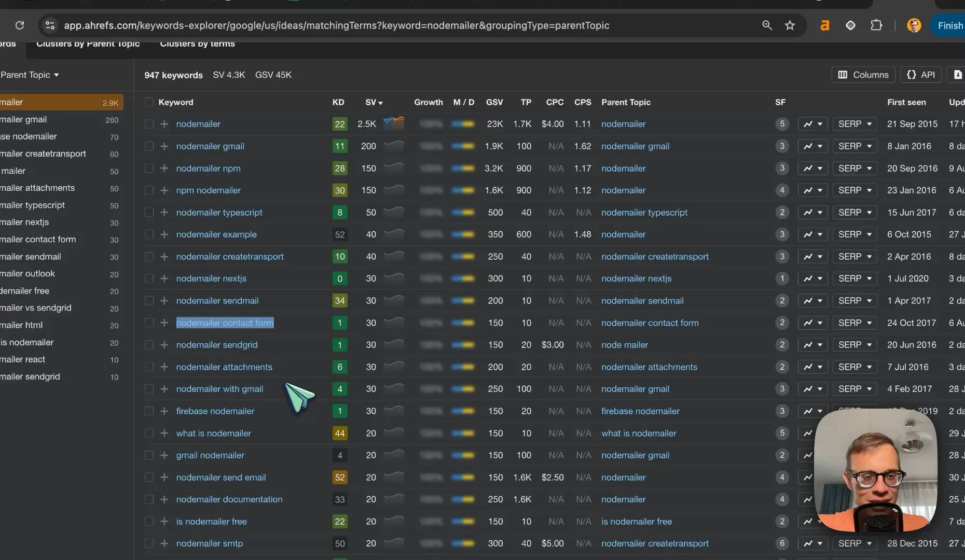Sort by the SV column header
965x560 pixels.
point(374,102)
